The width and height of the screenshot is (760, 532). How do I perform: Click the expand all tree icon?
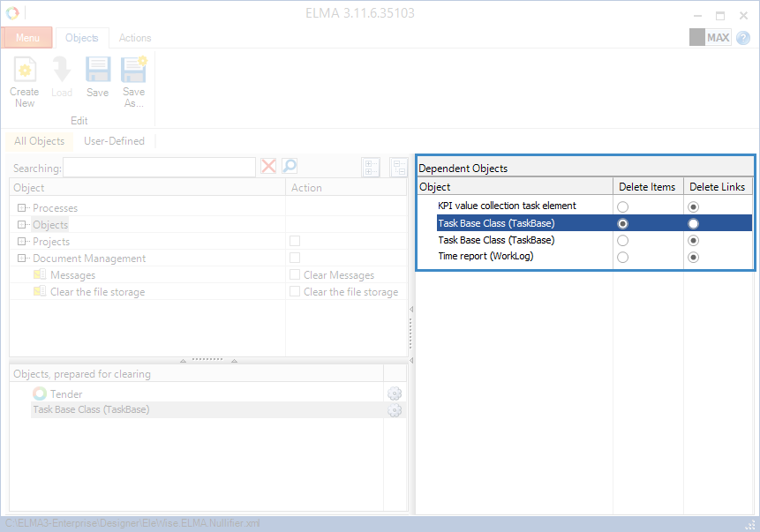pyautogui.click(x=371, y=168)
